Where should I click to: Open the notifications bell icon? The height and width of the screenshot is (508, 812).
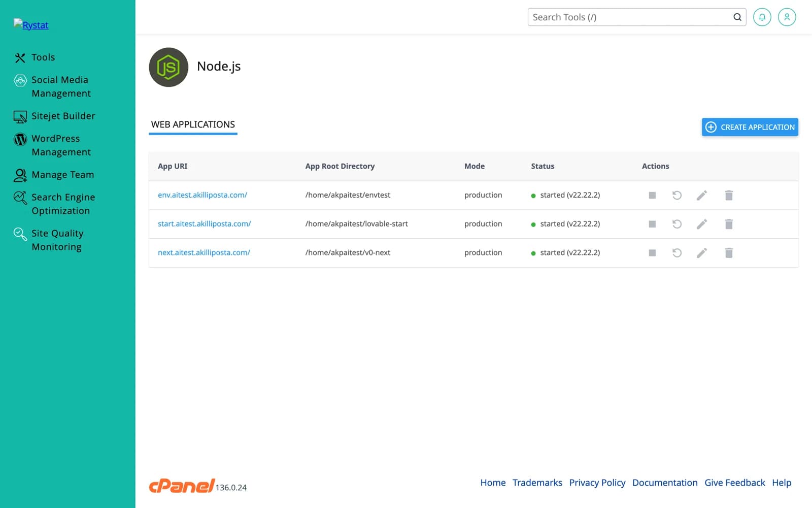coord(762,17)
